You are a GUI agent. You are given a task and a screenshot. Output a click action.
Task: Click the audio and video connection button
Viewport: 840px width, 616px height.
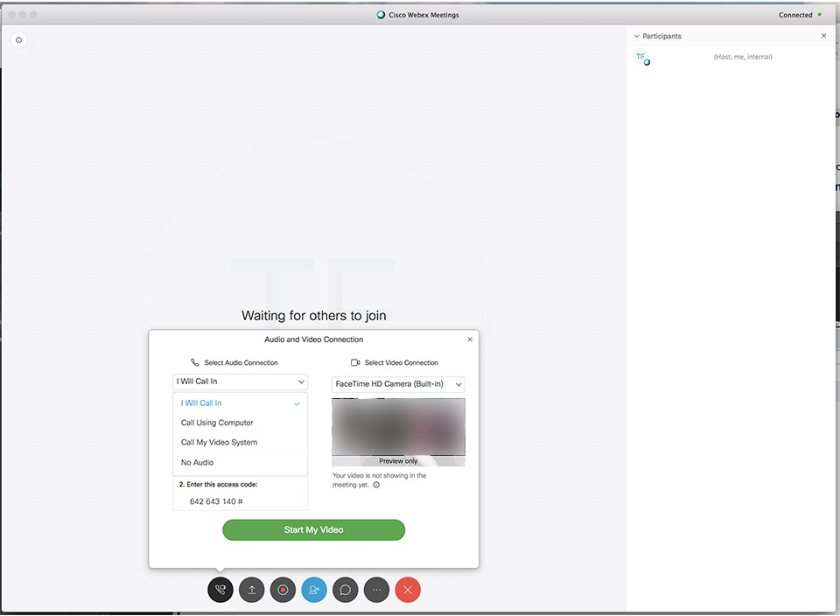[x=220, y=590]
